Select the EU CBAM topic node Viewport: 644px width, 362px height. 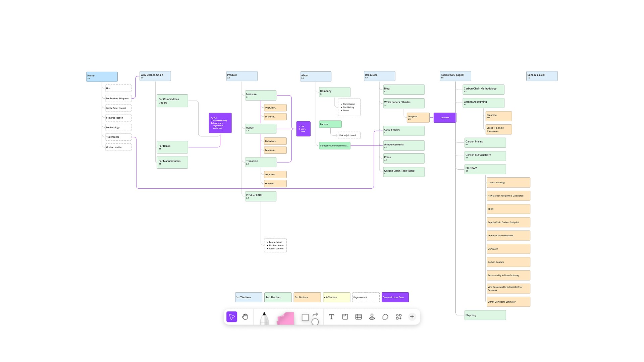click(x=485, y=169)
